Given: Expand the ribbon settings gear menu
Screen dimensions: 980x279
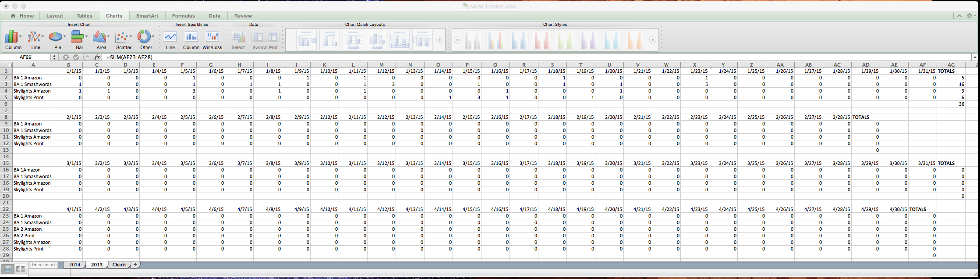Looking at the screenshot, I should 970,15.
